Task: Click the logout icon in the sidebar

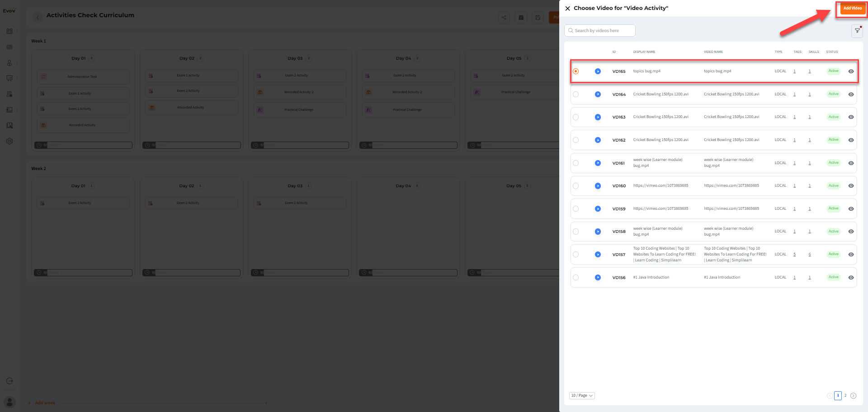Action: tap(9, 381)
